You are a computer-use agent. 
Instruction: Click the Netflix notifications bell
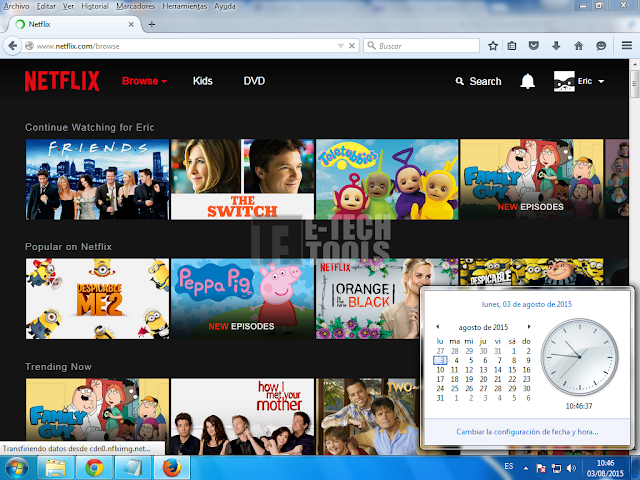(527, 81)
